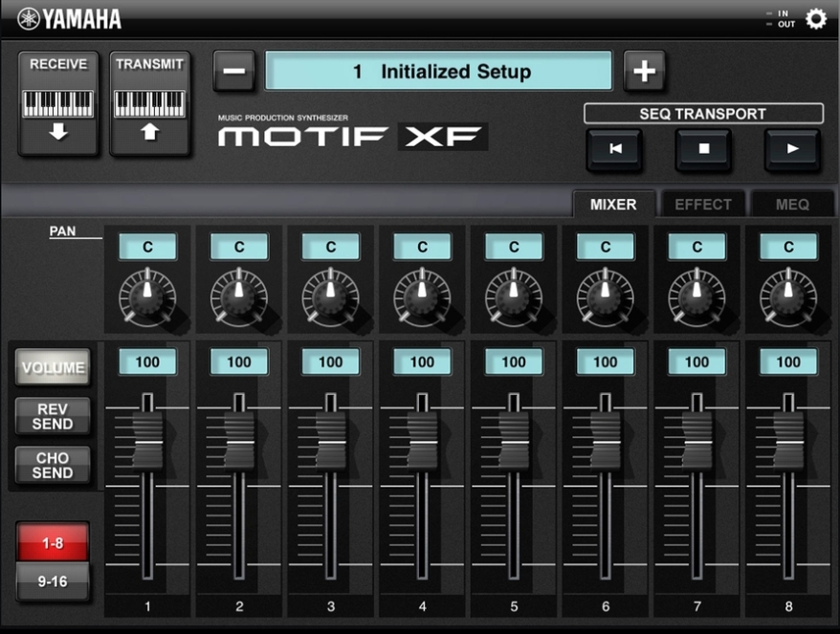Viewport: 840px width, 634px height.
Task: Click part 4 volume value 100
Action: click(x=422, y=362)
